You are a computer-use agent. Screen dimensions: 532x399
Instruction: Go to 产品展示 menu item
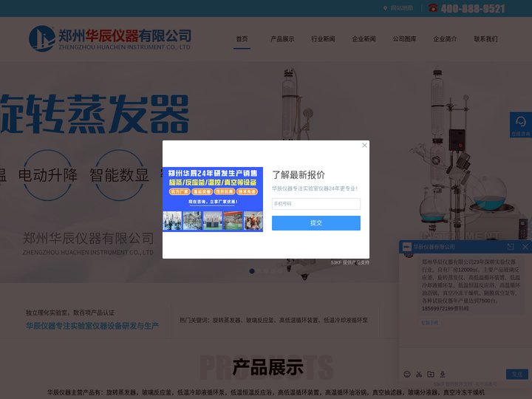[282, 38]
